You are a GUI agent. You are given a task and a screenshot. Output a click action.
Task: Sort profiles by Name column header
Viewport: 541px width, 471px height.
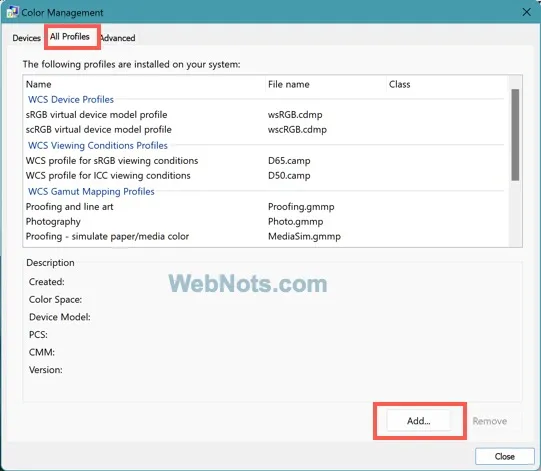tap(145, 84)
